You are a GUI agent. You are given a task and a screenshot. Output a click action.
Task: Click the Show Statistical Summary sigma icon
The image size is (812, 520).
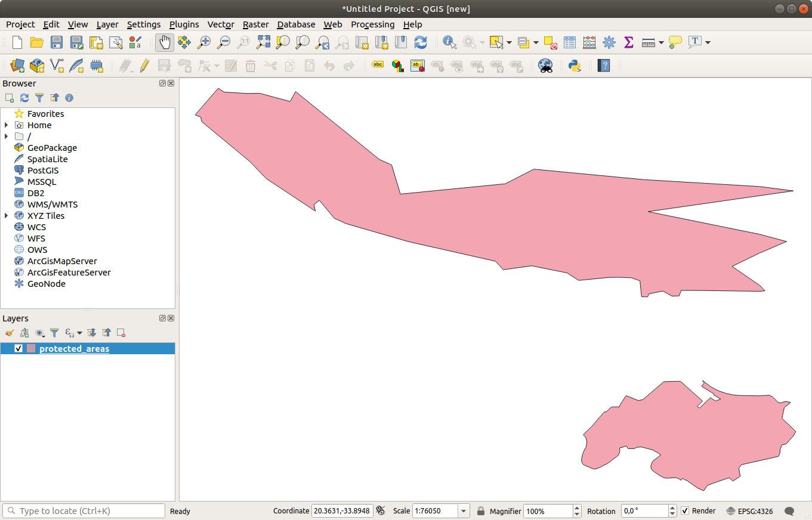(x=628, y=42)
